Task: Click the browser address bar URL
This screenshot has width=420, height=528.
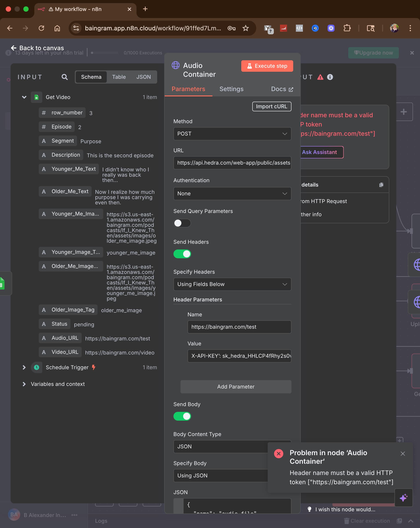Action: click(x=153, y=28)
